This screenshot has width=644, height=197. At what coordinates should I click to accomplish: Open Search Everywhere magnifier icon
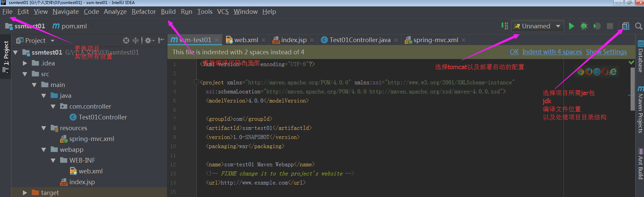click(x=638, y=26)
